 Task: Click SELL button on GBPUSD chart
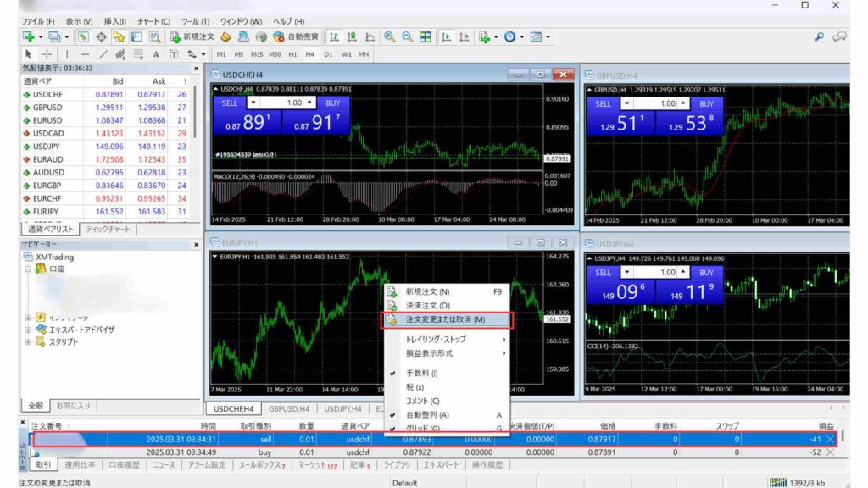[x=603, y=103]
